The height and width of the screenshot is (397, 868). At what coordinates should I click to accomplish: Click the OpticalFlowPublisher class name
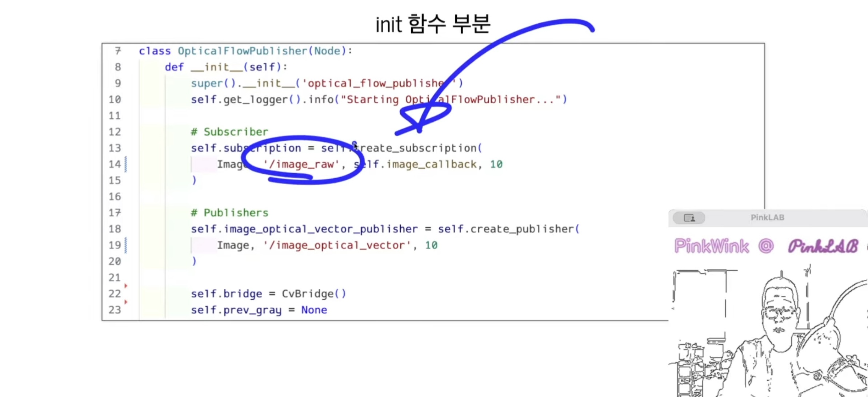[242, 51]
